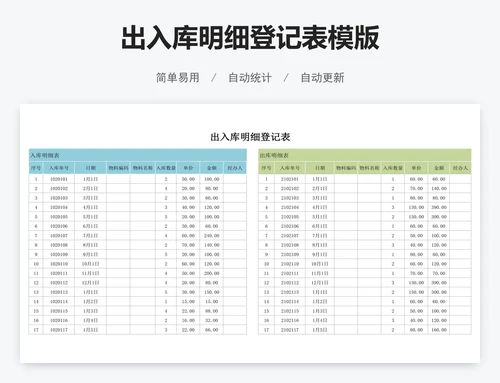Image resolution: width=500 pixels, height=383 pixels.
Task: Click 序号 header in green outbound table
Action: 266,168
